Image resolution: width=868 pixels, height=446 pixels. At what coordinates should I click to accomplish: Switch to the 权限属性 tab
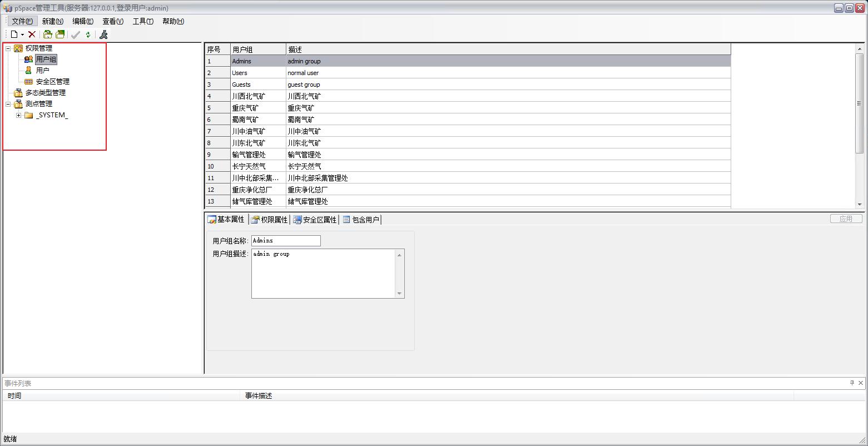click(270, 220)
